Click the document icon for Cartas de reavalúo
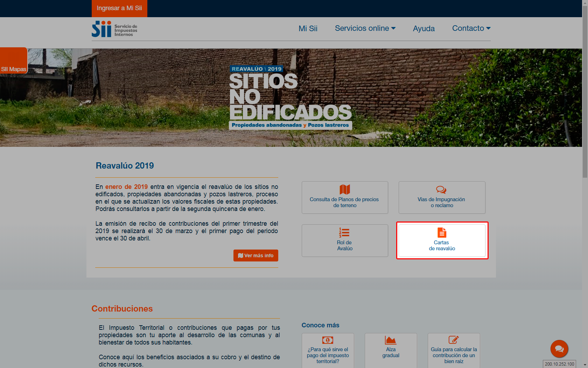 pyautogui.click(x=442, y=233)
